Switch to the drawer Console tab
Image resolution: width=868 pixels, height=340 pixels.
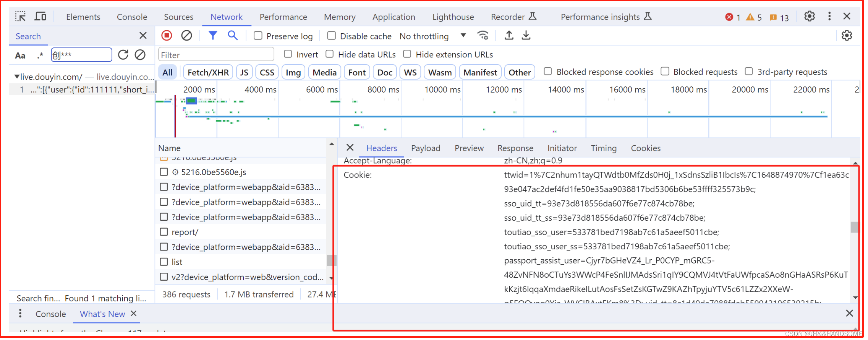point(50,314)
